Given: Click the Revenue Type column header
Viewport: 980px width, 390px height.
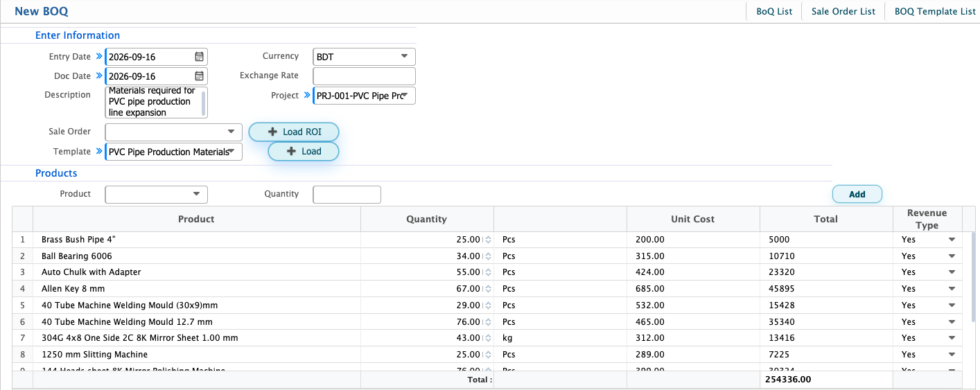Looking at the screenshot, I should tap(927, 219).
